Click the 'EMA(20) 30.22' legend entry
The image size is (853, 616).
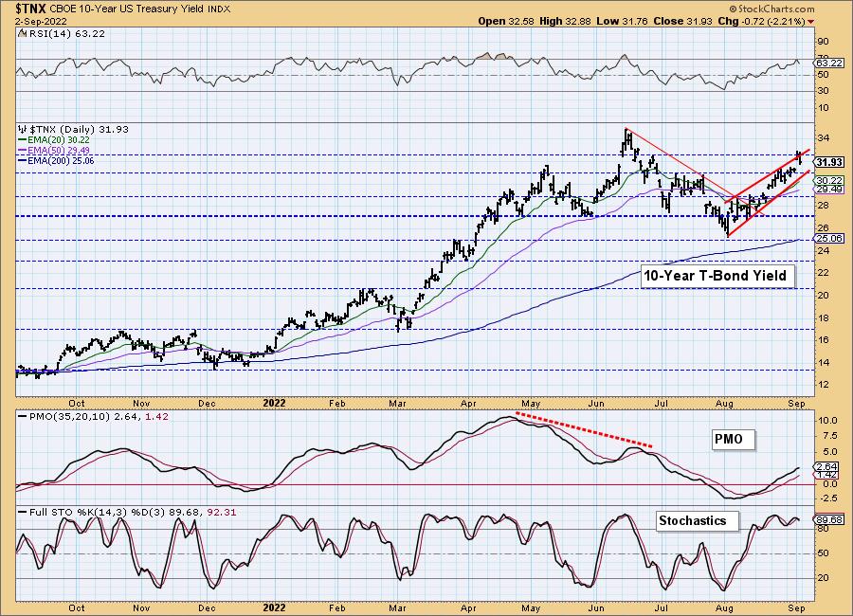59,140
